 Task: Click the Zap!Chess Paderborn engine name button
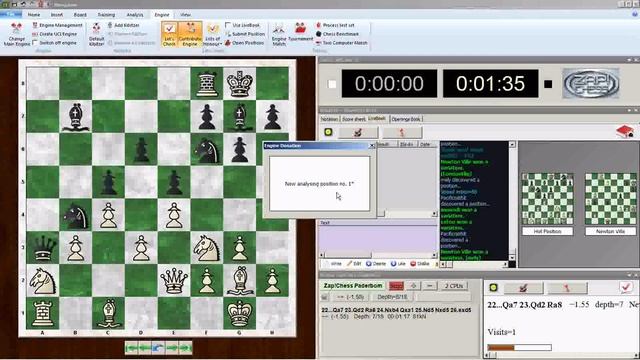(353, 286)
